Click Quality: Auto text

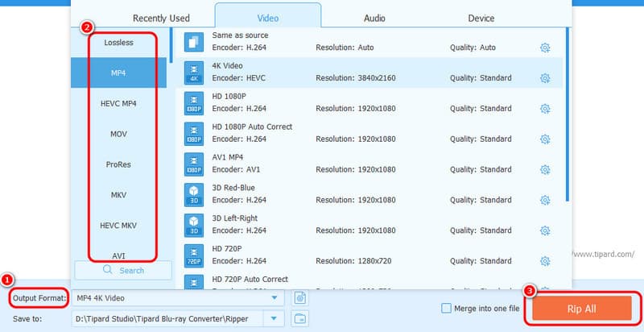pos(473,48)
